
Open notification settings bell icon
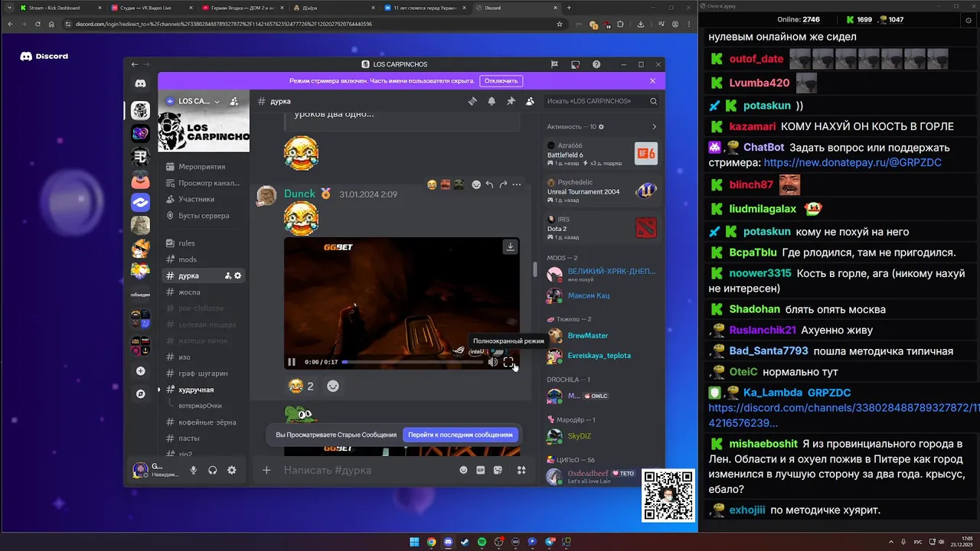pos(492,101)
